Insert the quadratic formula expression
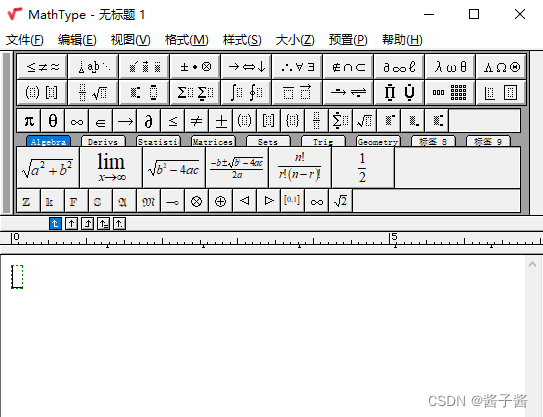 point(237,168)
